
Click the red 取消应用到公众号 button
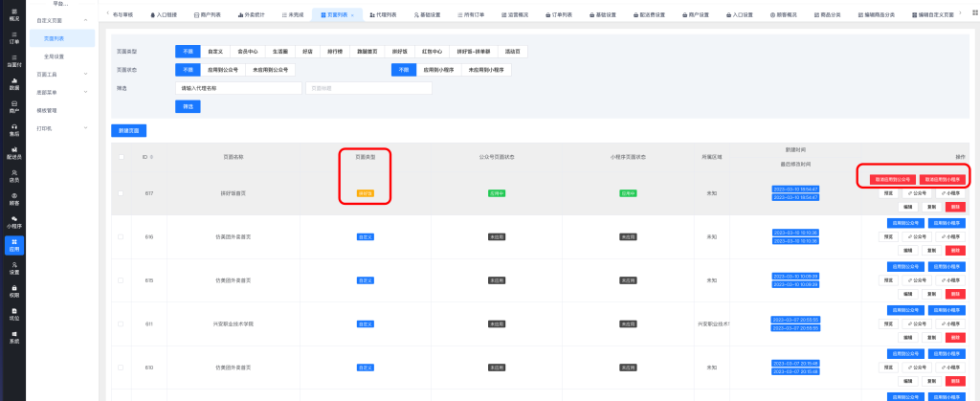[885, 179]
